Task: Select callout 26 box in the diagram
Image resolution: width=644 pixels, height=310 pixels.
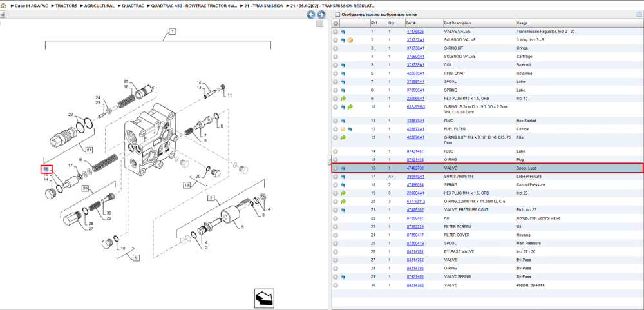Action: (86, 189)
